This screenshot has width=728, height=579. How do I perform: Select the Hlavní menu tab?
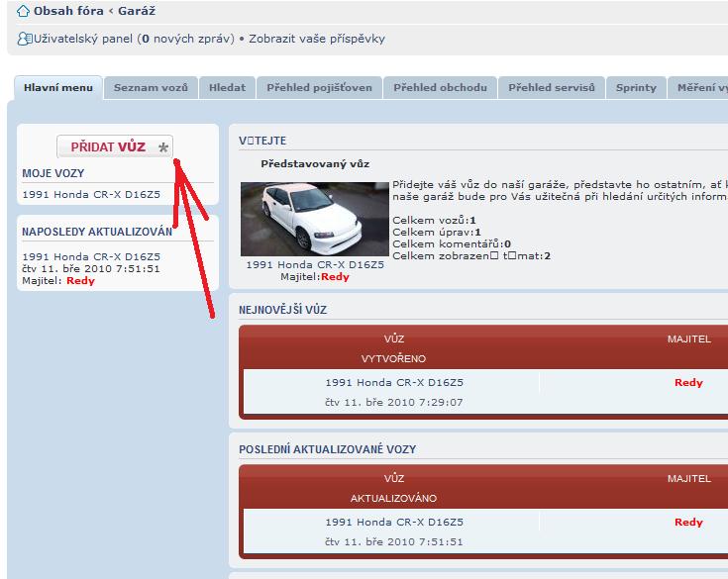(58, 88)
